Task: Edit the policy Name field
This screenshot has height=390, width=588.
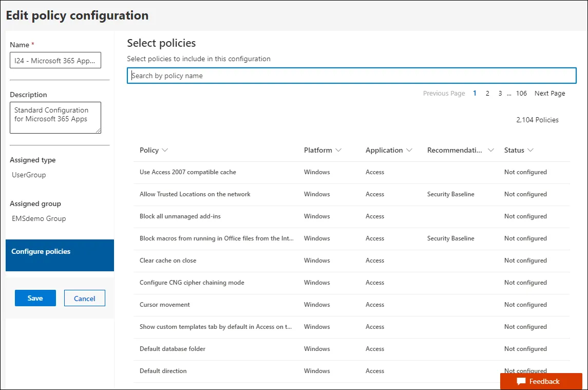Action: [x=55, y=61]
